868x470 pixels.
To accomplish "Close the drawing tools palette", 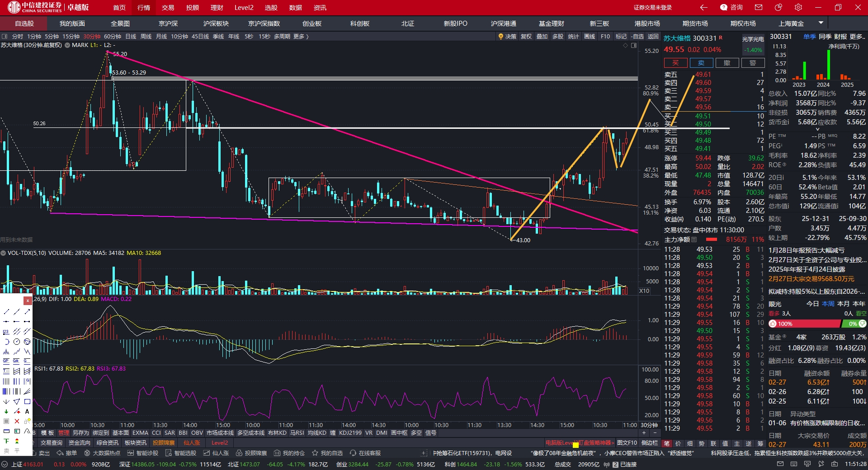I will [28, 301].
